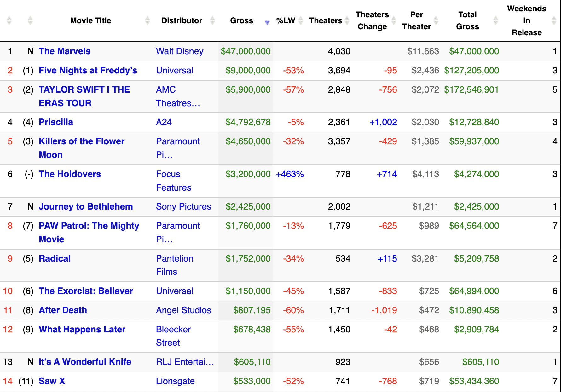Open RLJ Entertainment distributor link
The height and width of the screenshot is (392, 561).
[x=185, y=362]
